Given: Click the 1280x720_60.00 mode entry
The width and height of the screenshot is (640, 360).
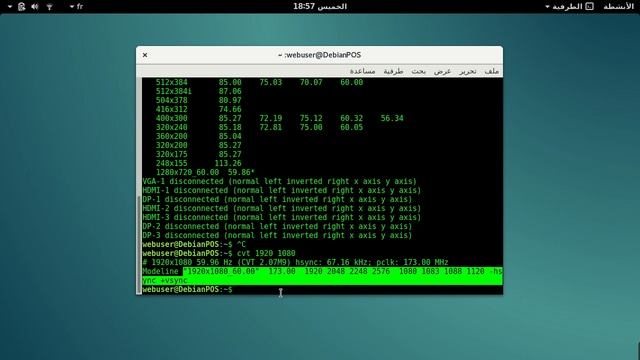Looking at the screenshot, I should click(x=187, y=172).
